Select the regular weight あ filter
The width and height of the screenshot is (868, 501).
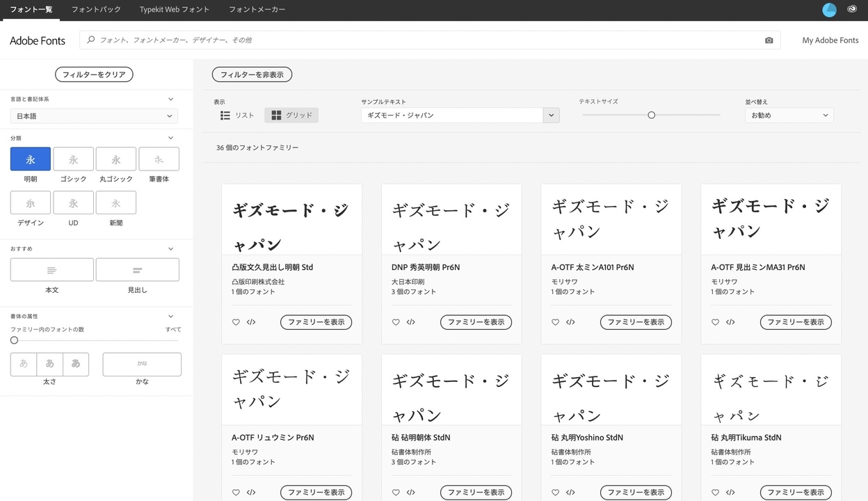click(x=49, y=364)
